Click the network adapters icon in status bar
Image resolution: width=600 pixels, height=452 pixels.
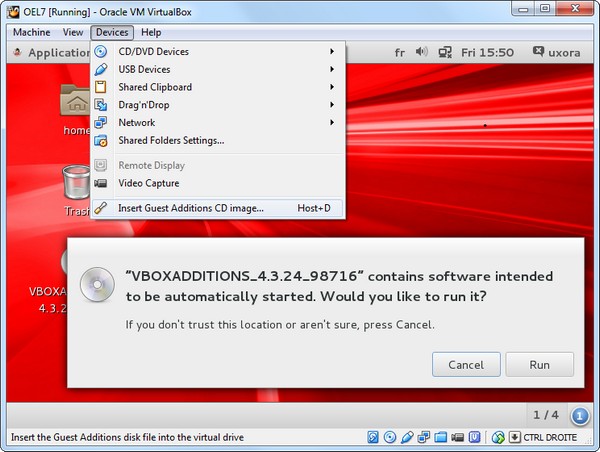[x=424, y=437]
